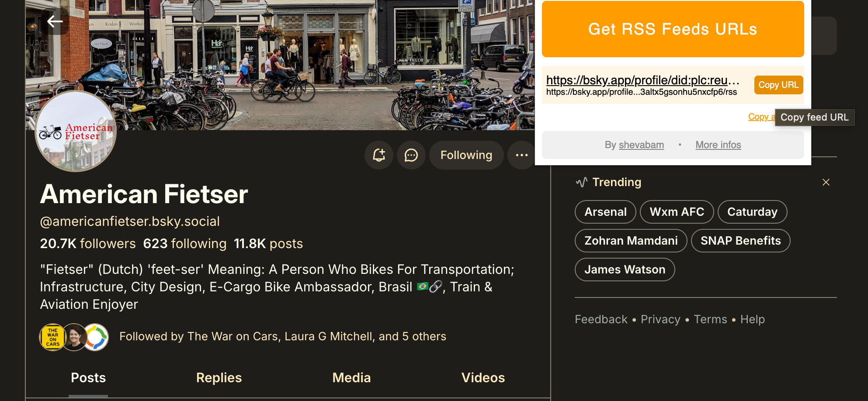Viewport: 868px width, 401px height.
Task: Open the three-dots more options menu
Action: 521,155
